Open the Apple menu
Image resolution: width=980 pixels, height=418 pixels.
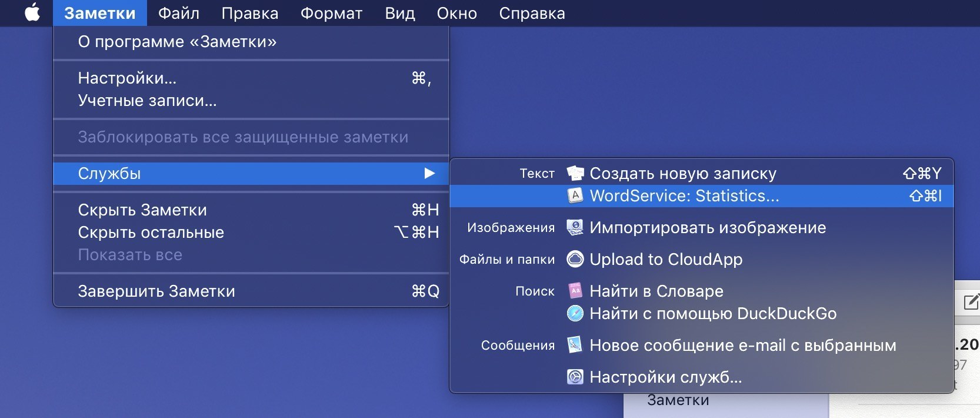[32, 12]
